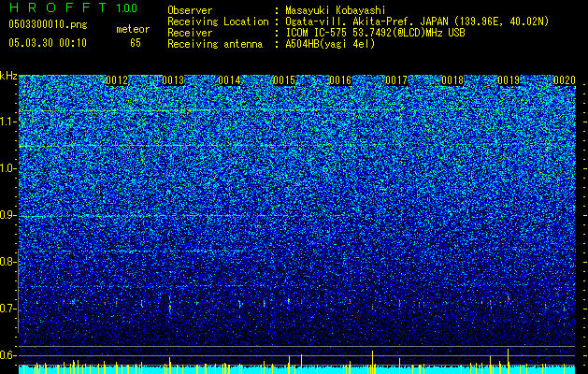Click the 1.1 frequency axis label
588x374 pixels.
[x=8, y=122]
